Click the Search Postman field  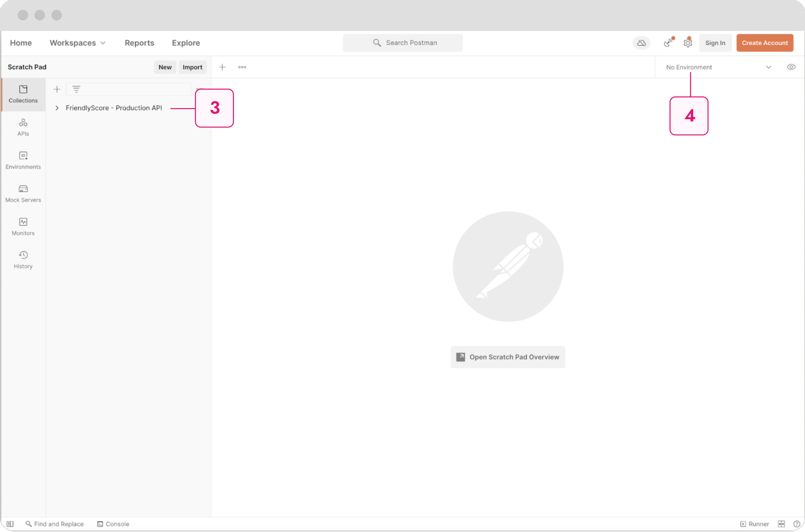(x=403, y=43)
